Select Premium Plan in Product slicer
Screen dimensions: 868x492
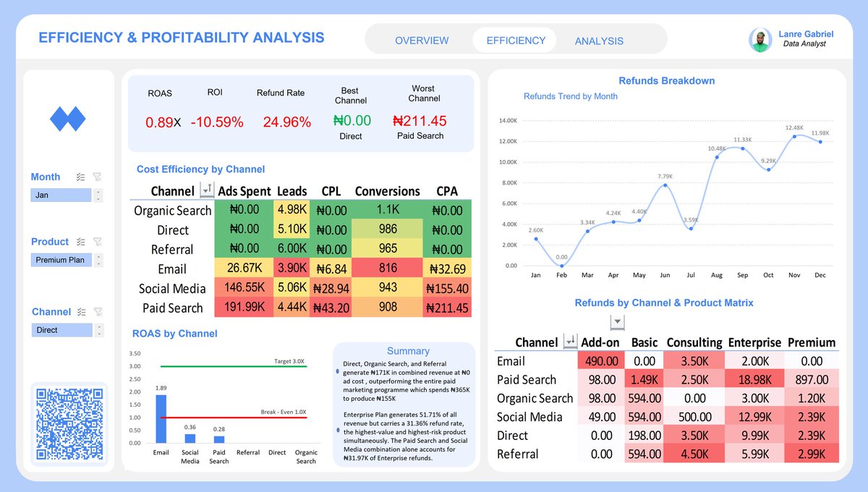coord(61,260)
